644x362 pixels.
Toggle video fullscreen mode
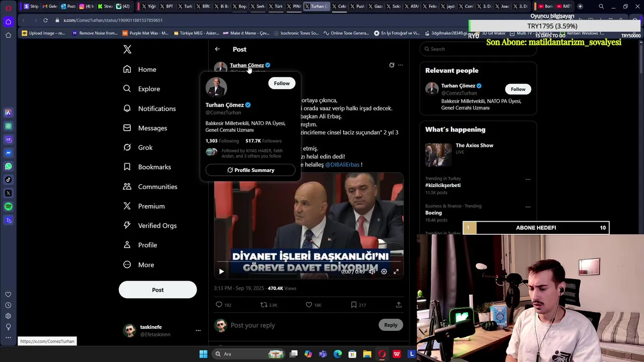point(396,271)
